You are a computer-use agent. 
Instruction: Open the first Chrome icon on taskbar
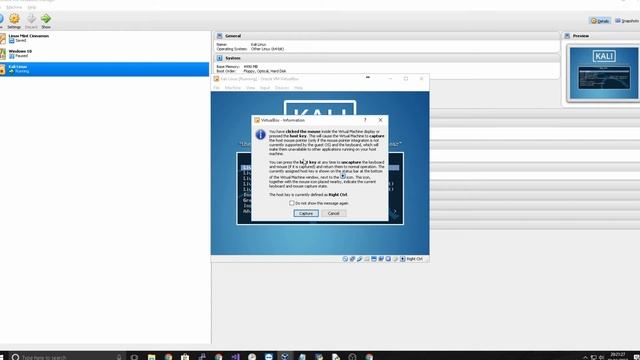[x=168, y=357]
